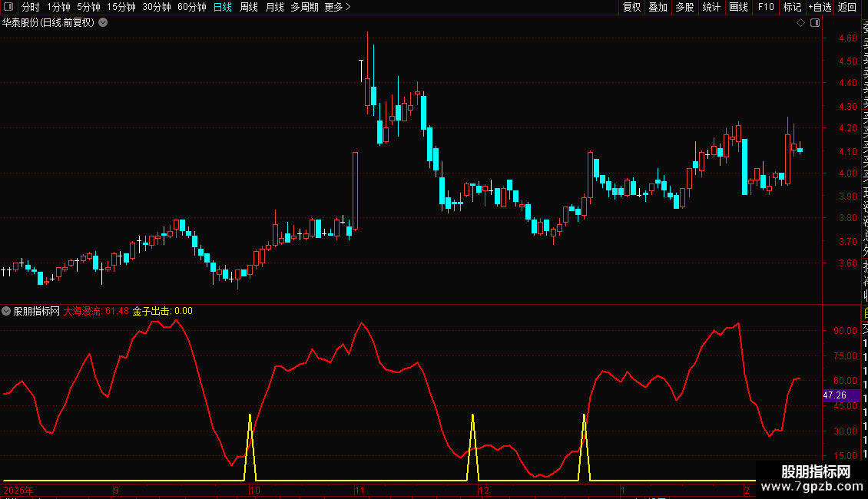Add stock via +自选 button
The image size is (868, 499).
click(x=820, y=7)
